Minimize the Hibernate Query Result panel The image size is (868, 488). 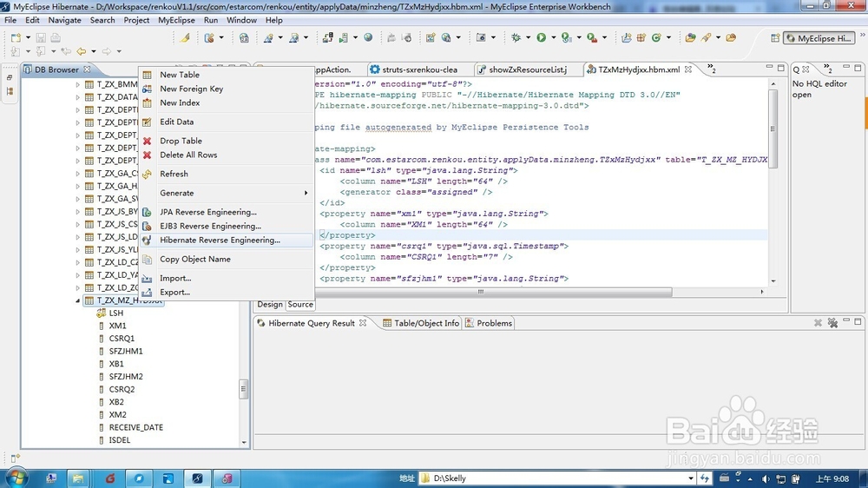tap(845, 320)
